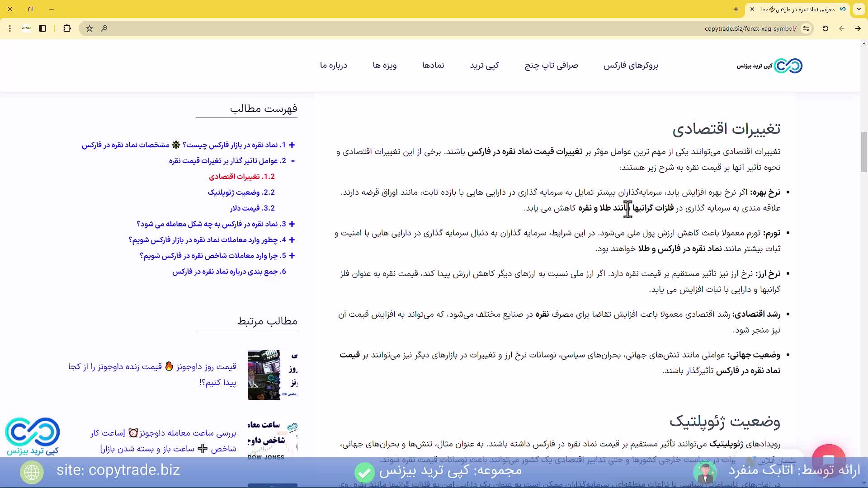Toggle the browser side panel icon
Screen dimensions: 868x488
pos(42,28)
